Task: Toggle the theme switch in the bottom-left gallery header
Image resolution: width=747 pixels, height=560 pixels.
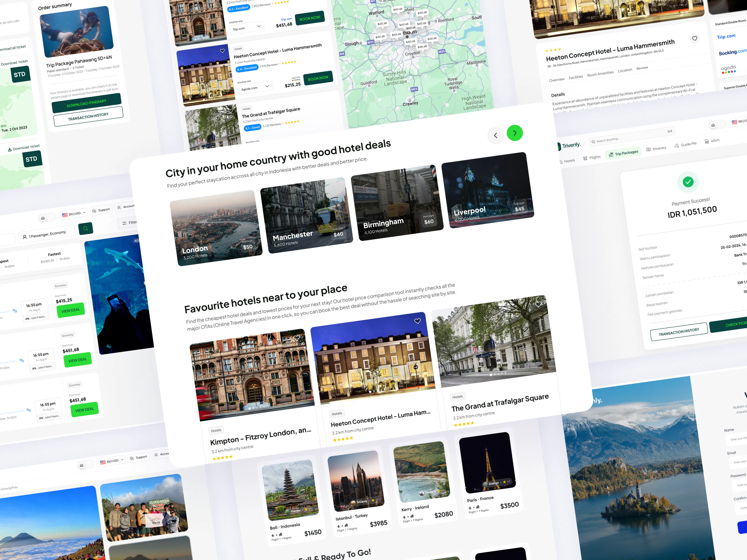Action: click(x=85, y=465)
